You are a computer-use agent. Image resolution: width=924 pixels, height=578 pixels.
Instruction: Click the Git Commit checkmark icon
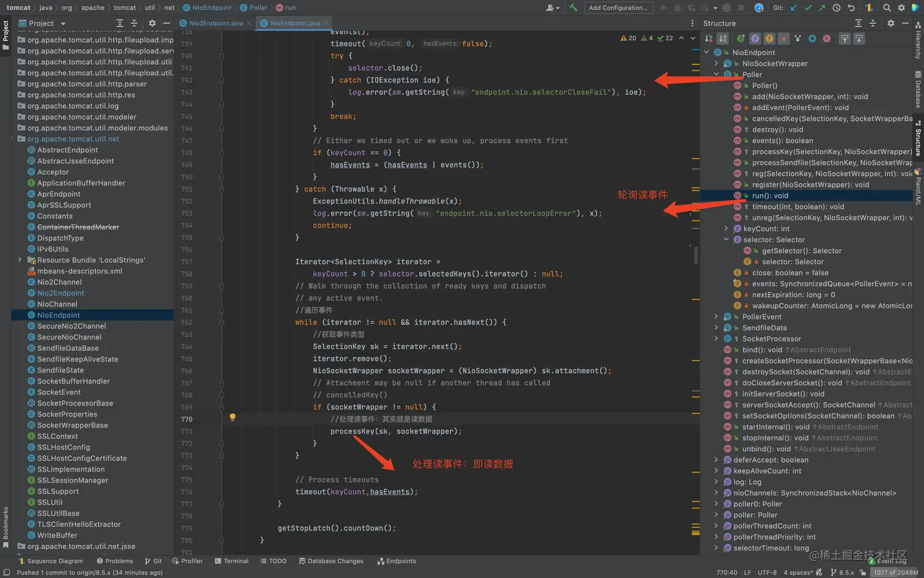click(x=808, y=8)
